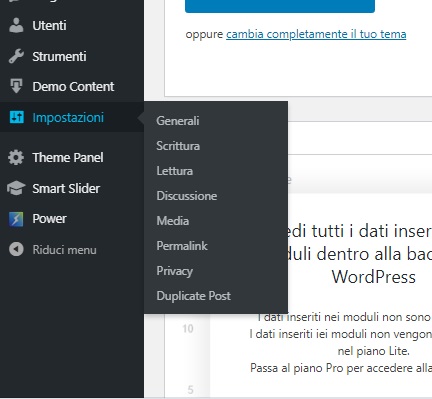Choose Privacy from the submenu
432x399 pixels.
point(175,271)
